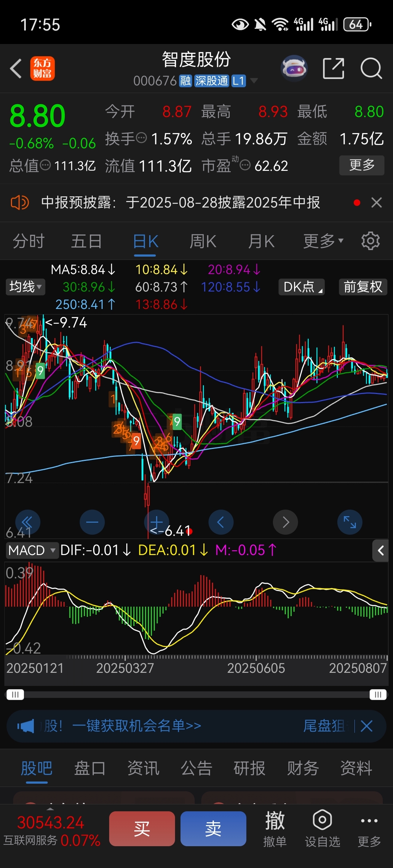Tap the megaphone promo icon
The width and height of the screenshot is (393, 868).
click(x=25, y=726)
